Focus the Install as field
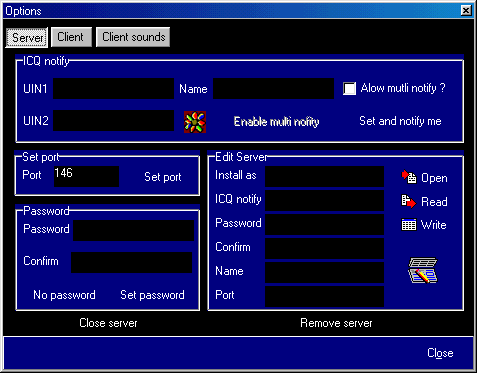The width and height of the screenshot is (477, 373). coord(324,176)
